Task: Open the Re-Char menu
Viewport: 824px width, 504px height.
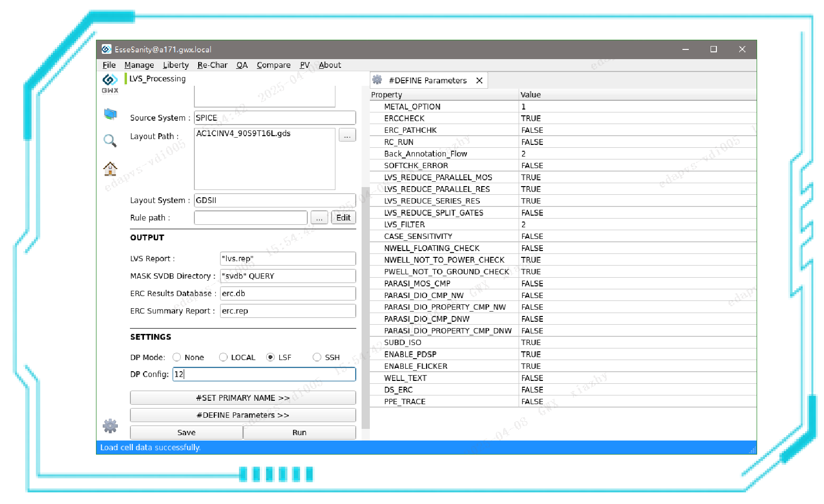Action: click(x=212, y=65)
